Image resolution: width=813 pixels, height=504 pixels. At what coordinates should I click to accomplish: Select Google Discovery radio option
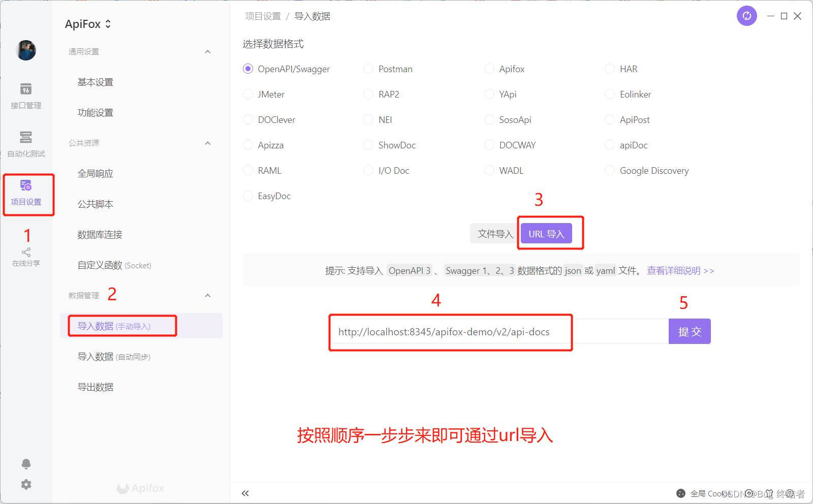pyautogui.click(x=610, y=170)
